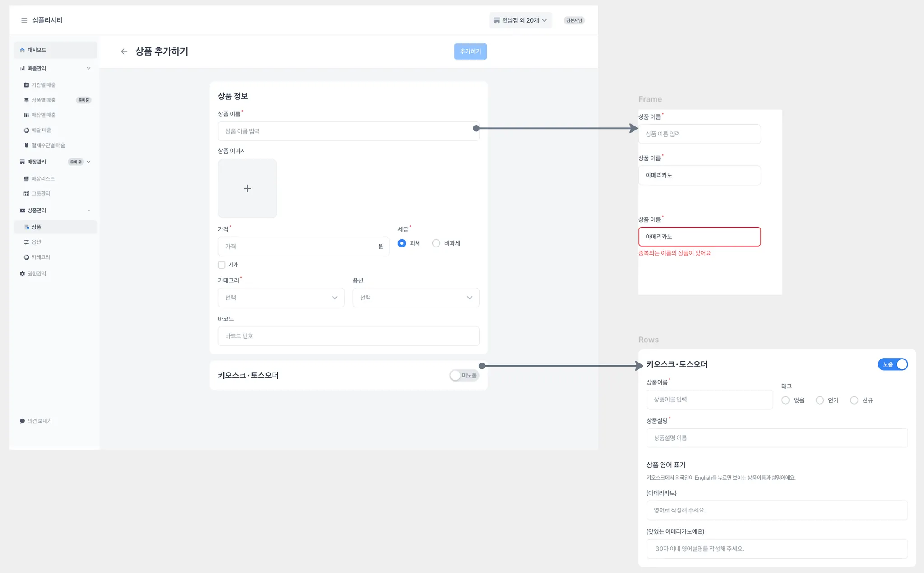
Task: Click the 권한관리 gear icon
Action: tap(22, 274)
